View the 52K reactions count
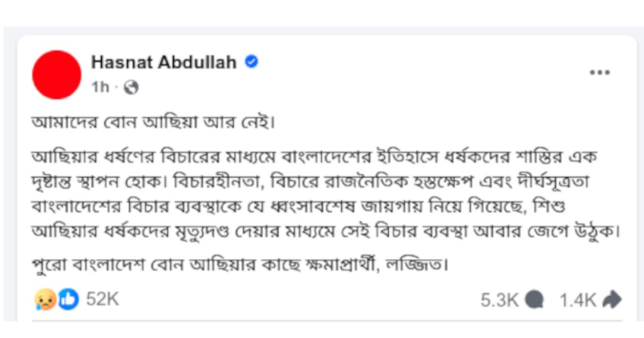 [103, 299]
